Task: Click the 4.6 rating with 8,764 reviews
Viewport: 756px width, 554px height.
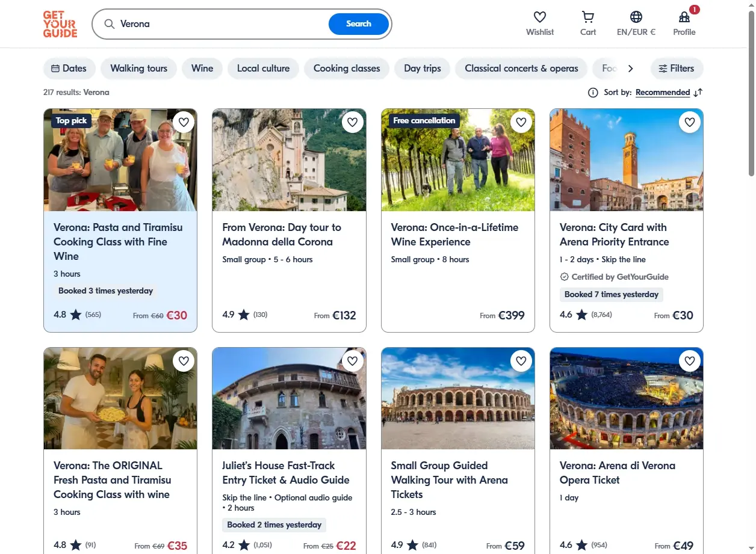Action: point(586,315)
